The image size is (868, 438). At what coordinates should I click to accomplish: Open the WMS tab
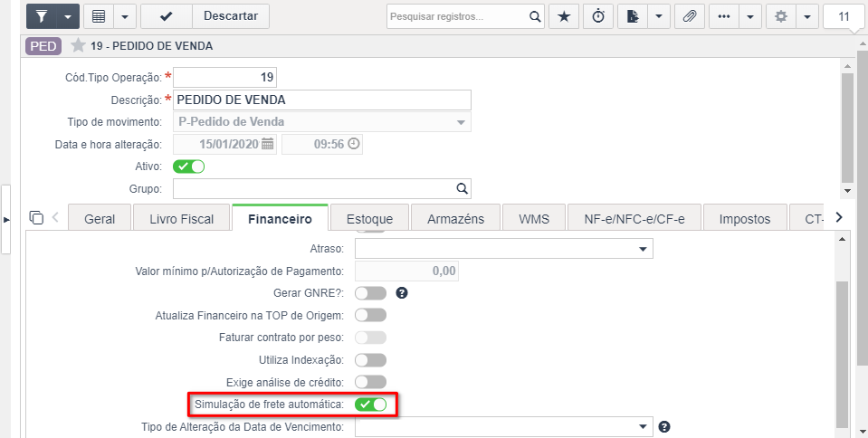(x=534, y=219)
